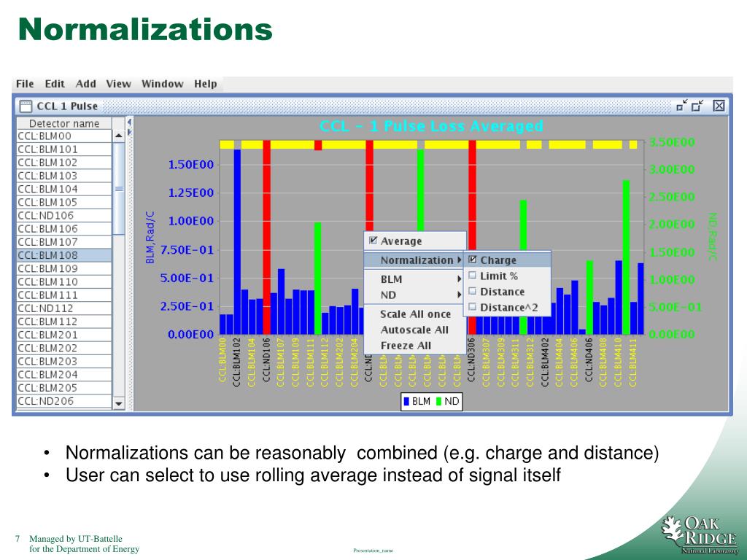The image size is (747, 560).
Task: Click scroll-down arrow of detector list
Action: (119, 403)
